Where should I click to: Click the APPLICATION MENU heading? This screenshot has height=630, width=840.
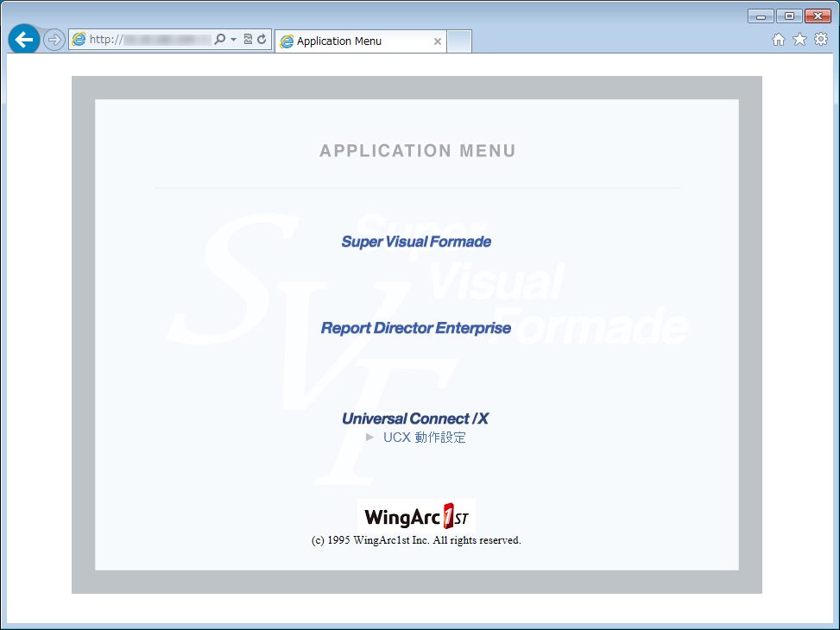click(417, 151)
